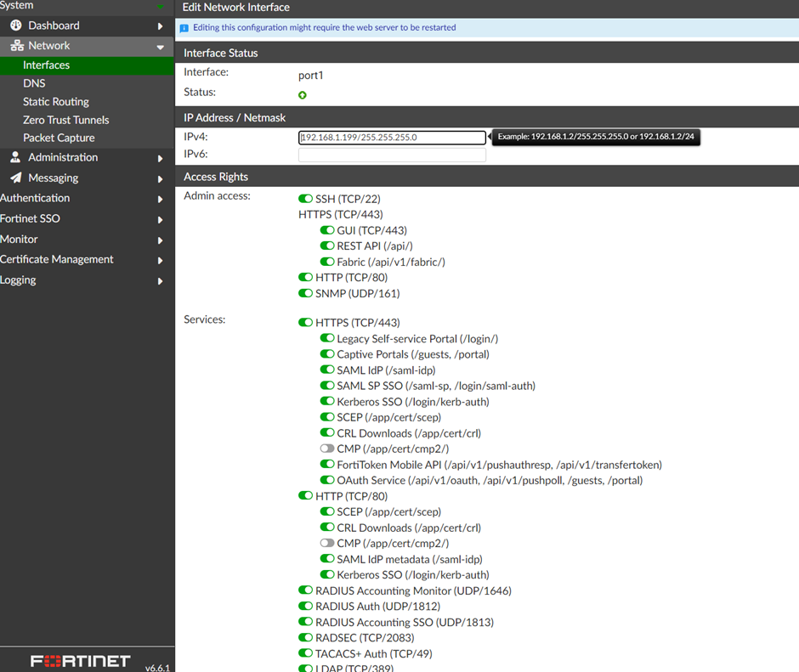
Task: Toggle FortiToken Mobile API service
Action: point(327,465)
